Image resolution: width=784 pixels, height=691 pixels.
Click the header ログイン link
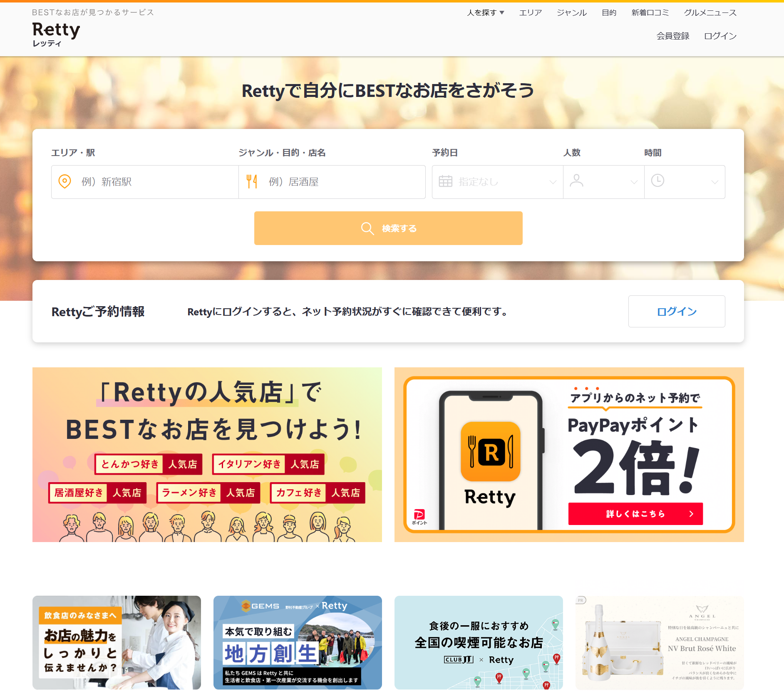tap(720, 36)
